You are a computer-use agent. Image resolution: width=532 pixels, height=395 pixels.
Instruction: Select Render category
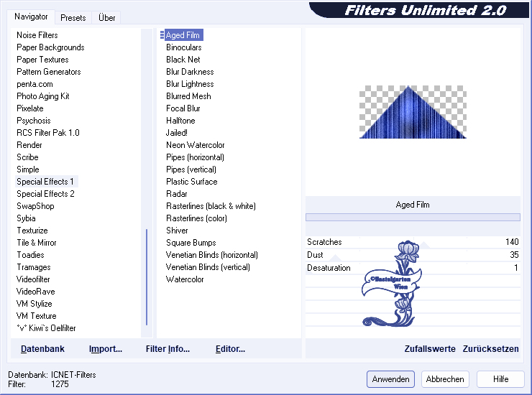coord(29,145)
